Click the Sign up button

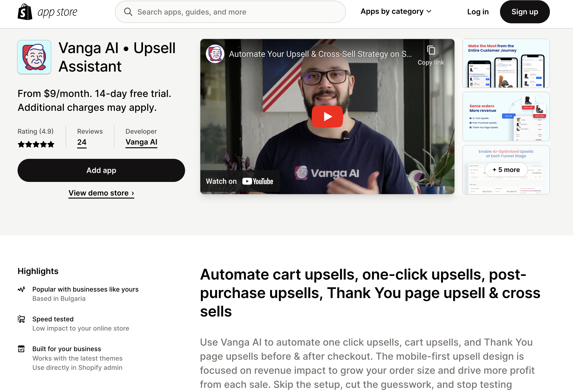[525, 12]
